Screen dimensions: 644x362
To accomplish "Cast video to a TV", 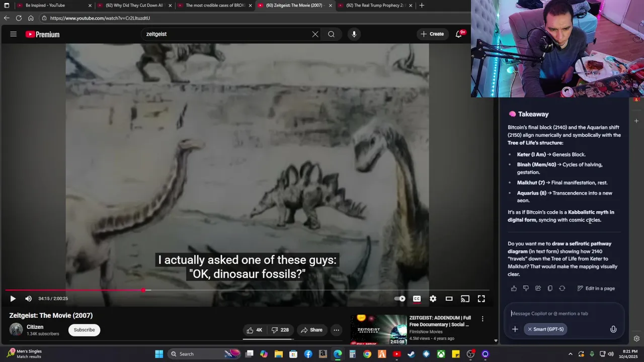I will (465, 299).
